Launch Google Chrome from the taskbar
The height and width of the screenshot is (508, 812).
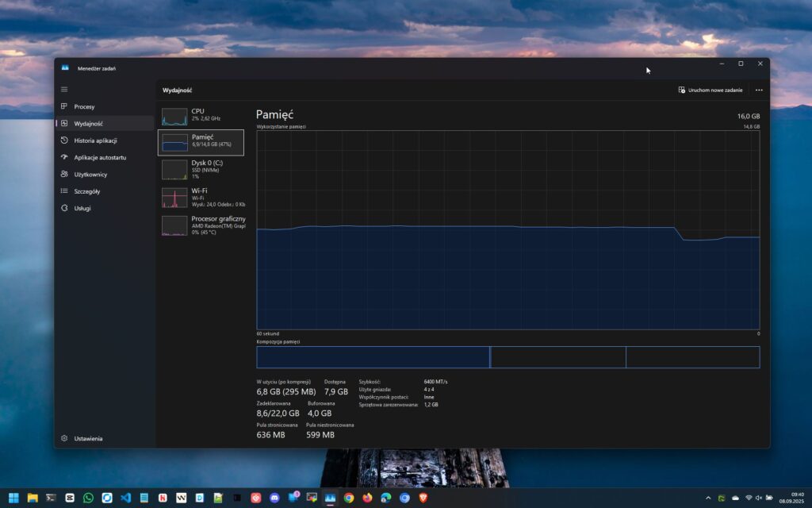[x=349, y=498]
